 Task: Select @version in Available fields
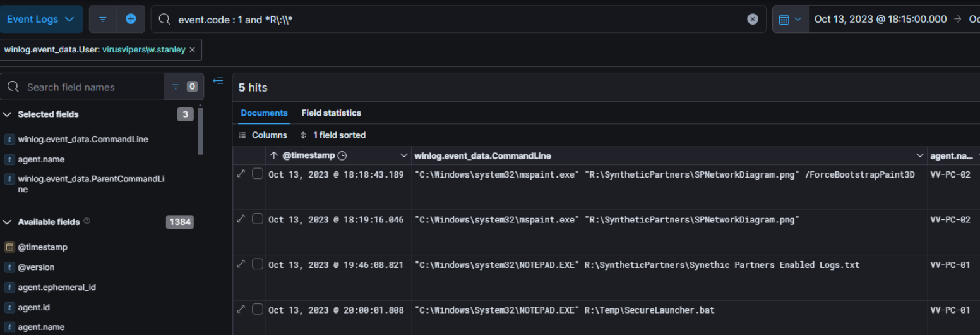point(36,267)
